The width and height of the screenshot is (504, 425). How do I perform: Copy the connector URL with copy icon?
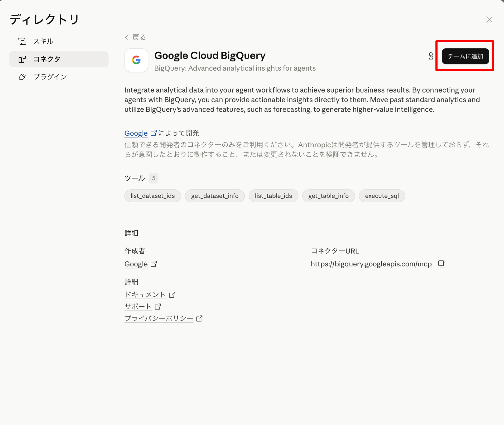(442, 264)
